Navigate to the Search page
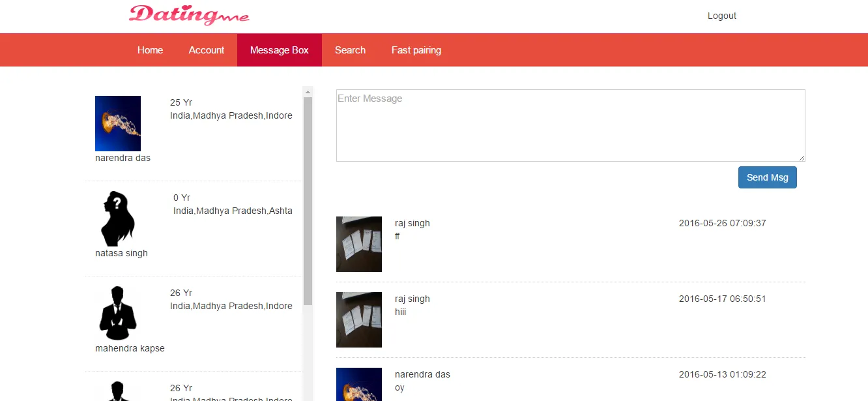The height and width of the screenshot is (401, 868). click(x=350, y=50)
